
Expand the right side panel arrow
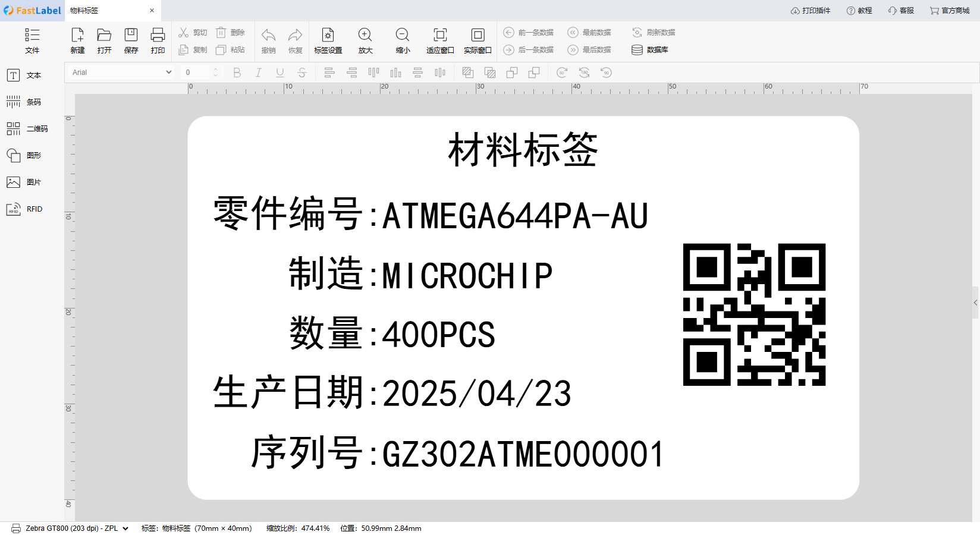pos(976,303)
